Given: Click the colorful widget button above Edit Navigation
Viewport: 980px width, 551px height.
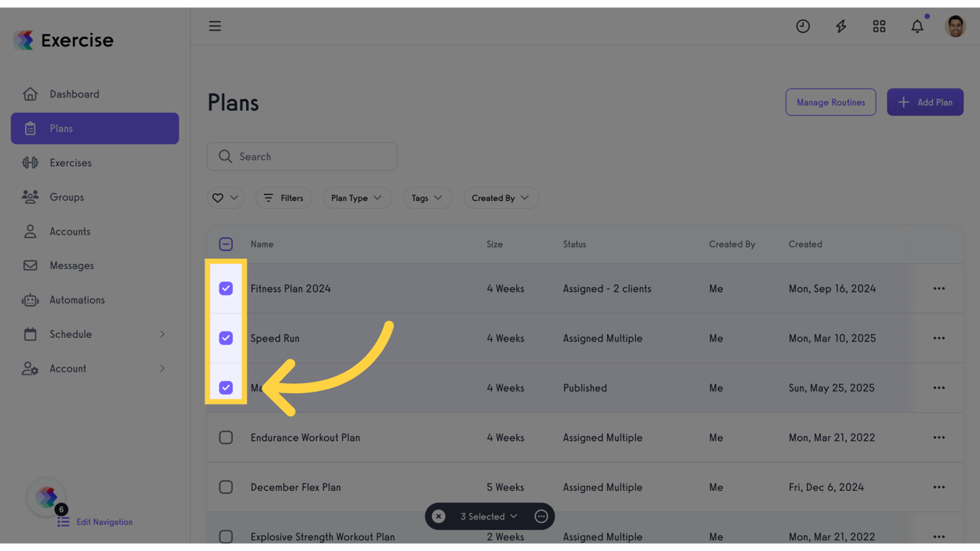Looking at the screenshot, I should [x=46, y=496].
